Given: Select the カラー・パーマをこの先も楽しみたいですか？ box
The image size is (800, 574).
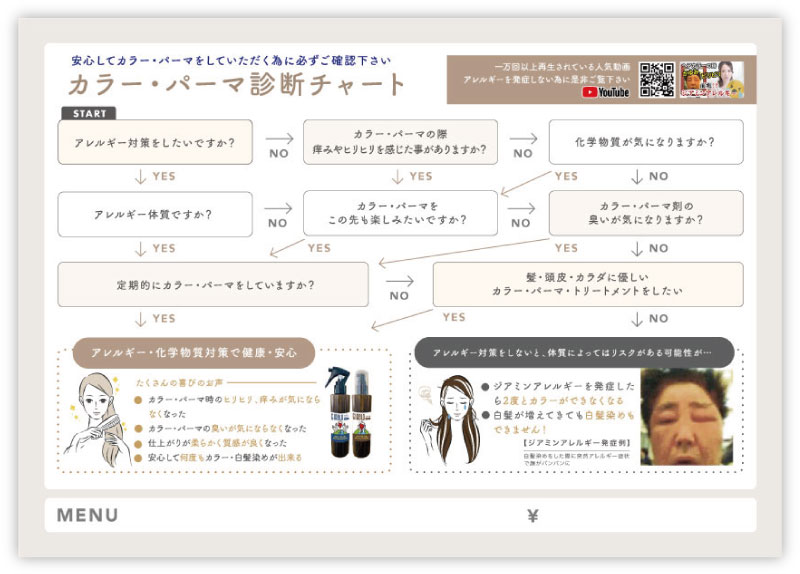Looking at the screenshot, I should (400, 213).
